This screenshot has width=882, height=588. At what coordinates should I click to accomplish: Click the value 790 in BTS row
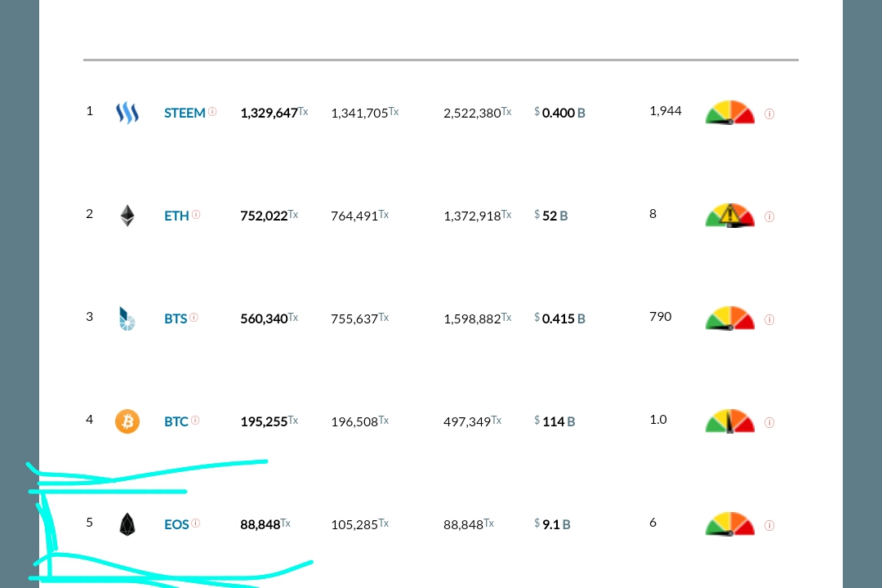[x=661, y=317]
